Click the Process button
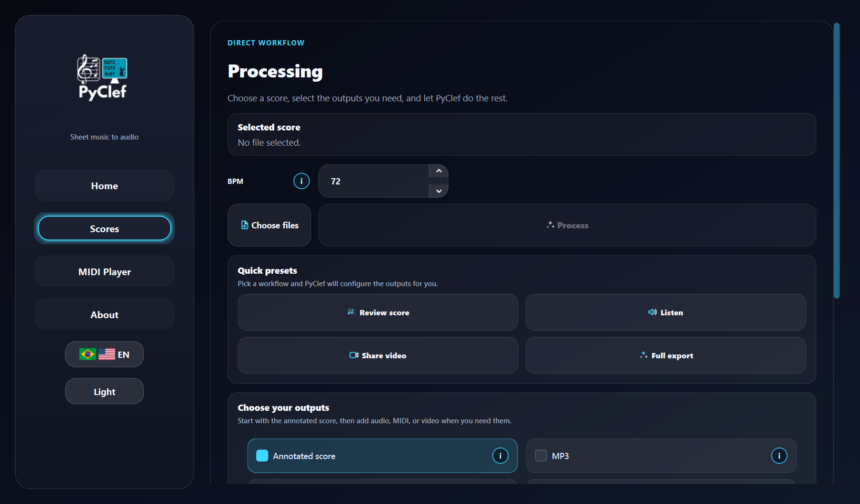This screenshot has height=504, width=860. pyautogui.click(x=567, y=225)
